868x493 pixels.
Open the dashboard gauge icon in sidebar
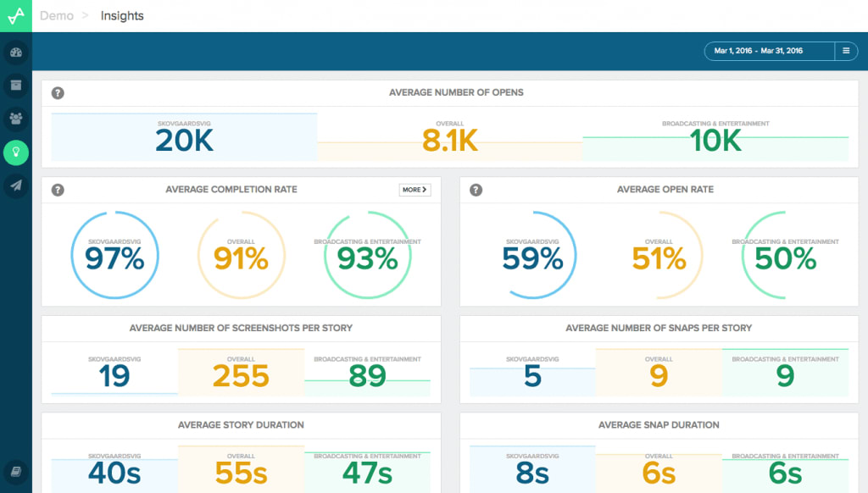16,53
